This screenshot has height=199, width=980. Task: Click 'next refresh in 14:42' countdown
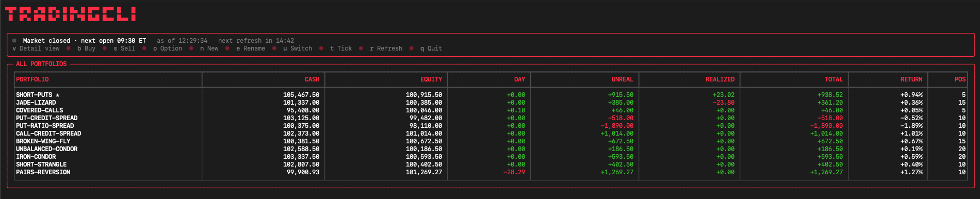(256, 41)
